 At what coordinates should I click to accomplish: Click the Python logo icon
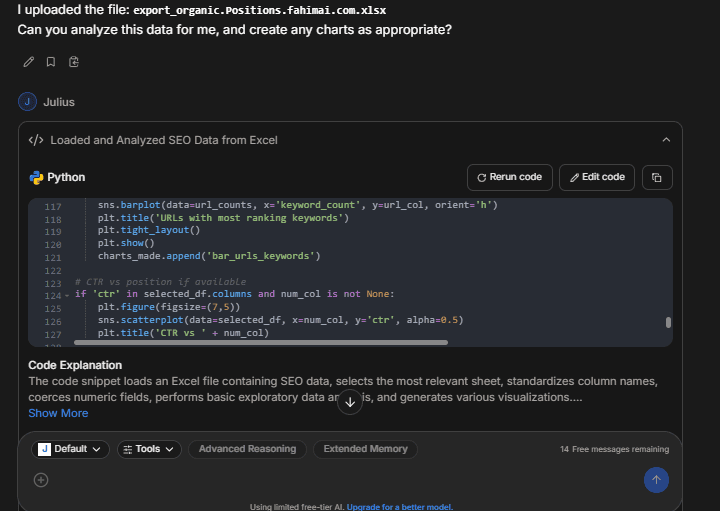[x=36, y=178]
